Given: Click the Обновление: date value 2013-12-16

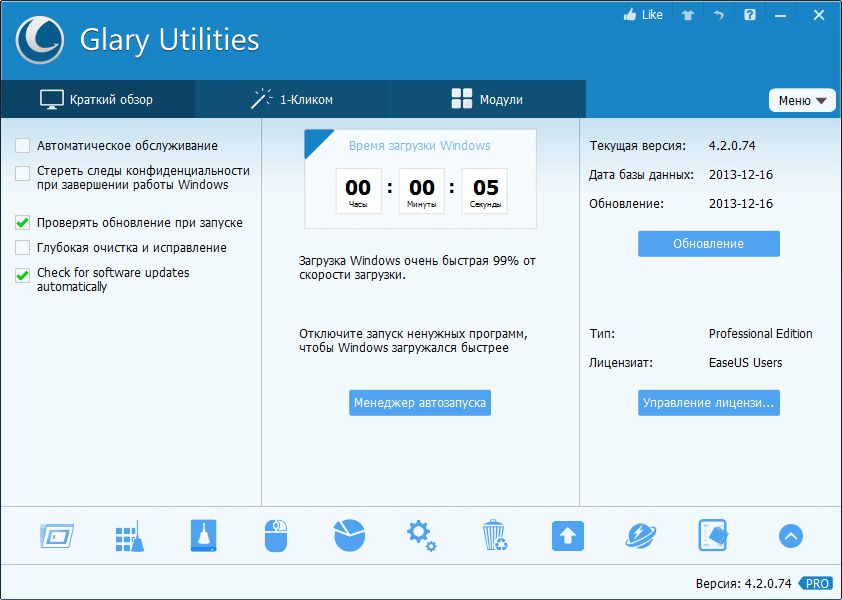Looking at the screenshot, I should pyautogui.click(x=741, y=204).
